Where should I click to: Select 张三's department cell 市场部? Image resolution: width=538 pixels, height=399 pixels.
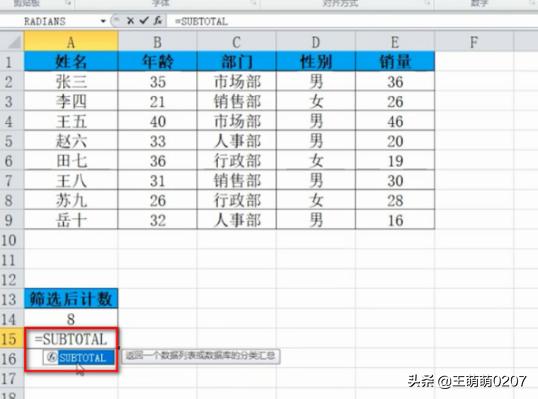(237, 82)
